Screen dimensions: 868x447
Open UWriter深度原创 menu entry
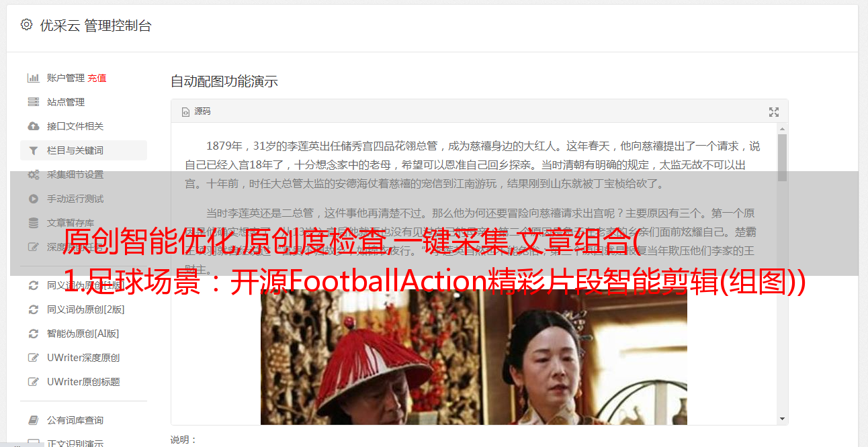83,358
